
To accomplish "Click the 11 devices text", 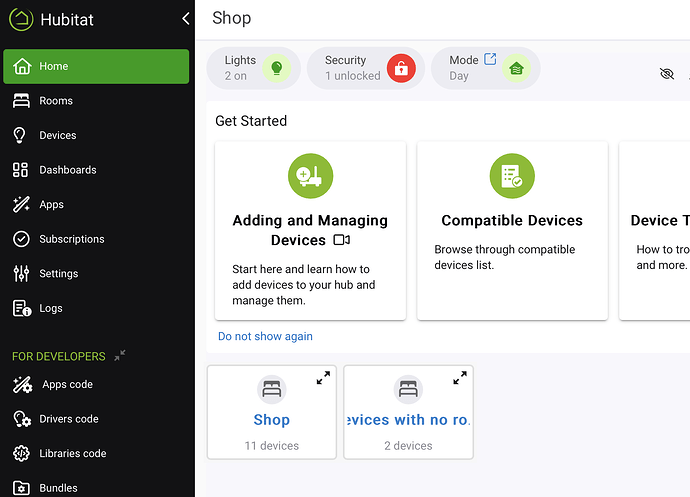I will point(272,446).
